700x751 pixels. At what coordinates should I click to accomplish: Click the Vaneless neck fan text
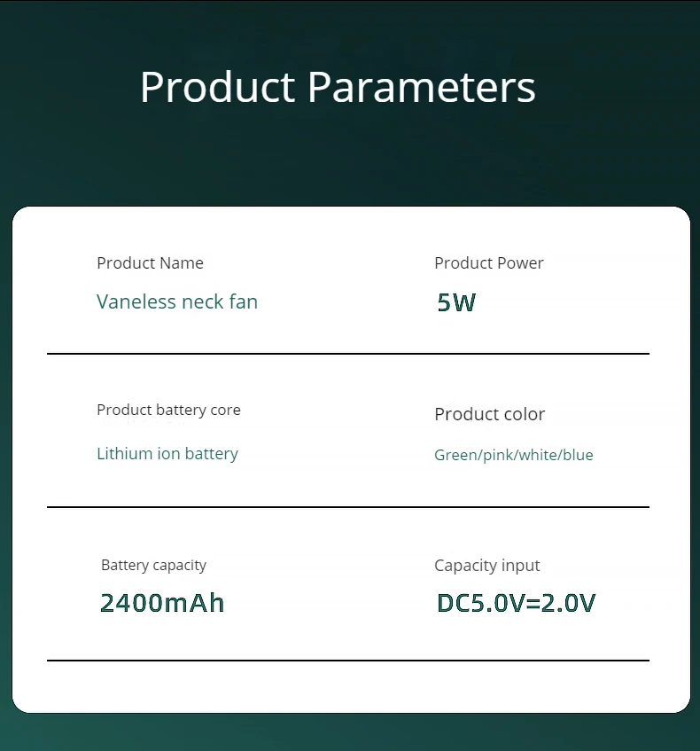pyautogui.click(x=177, y=301)
